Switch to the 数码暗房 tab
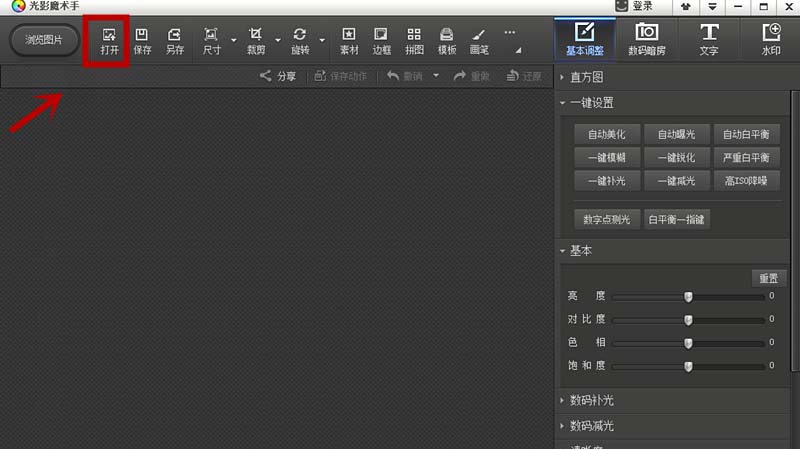 (x=646, y=39)
